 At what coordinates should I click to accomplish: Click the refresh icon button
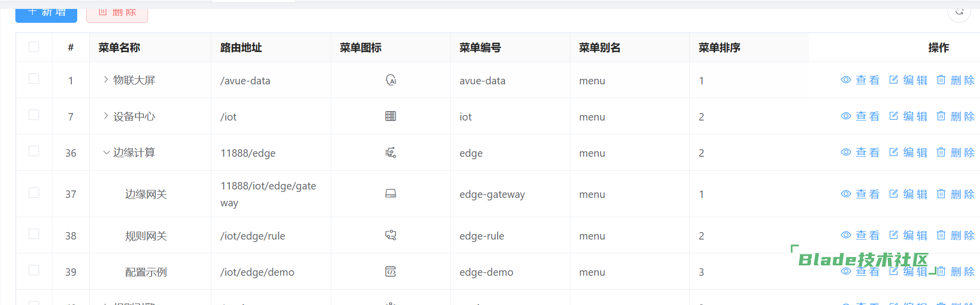(x=959, y=11)
